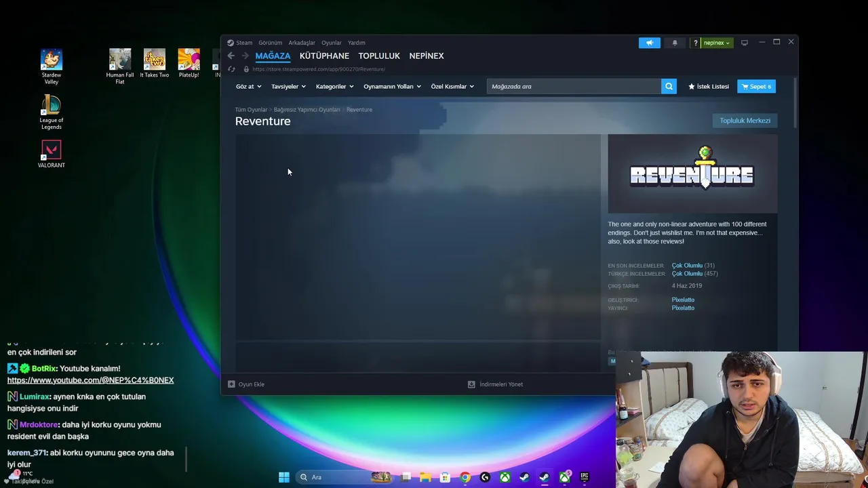Expand the Özel Kısımlar dropdown
Screen dimensions: 868x488
(452, 86)
